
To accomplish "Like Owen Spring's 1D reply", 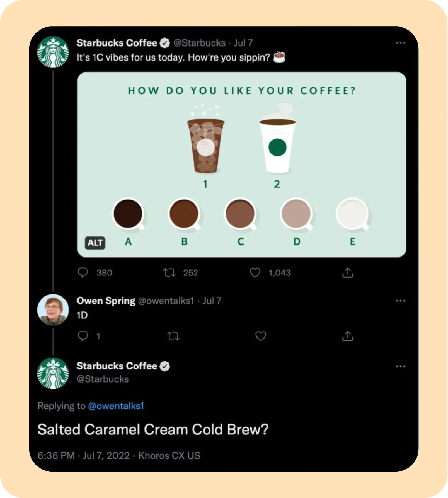I will point(261,336).
